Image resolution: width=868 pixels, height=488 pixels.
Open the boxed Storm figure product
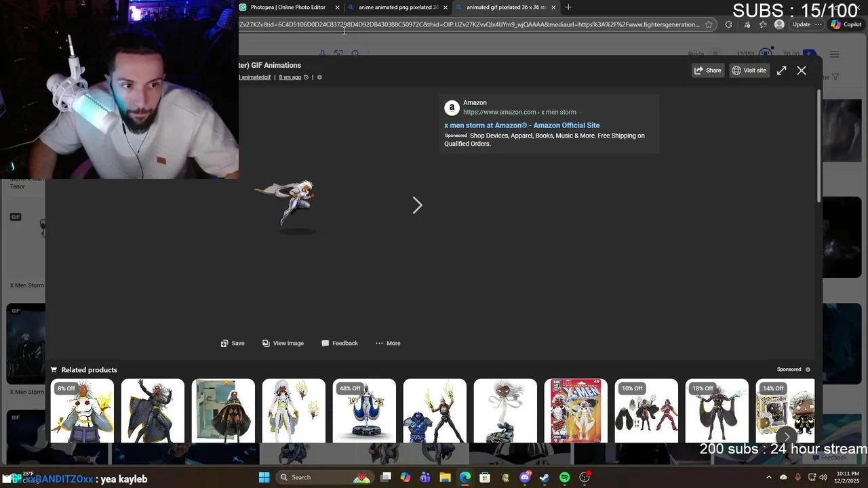pyautogui.click(x=223, y=411)
